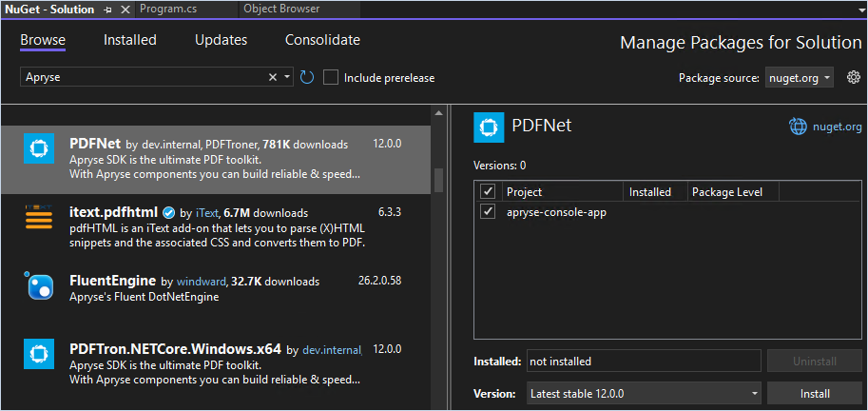Switch to the Browse tab

(43, 40)
